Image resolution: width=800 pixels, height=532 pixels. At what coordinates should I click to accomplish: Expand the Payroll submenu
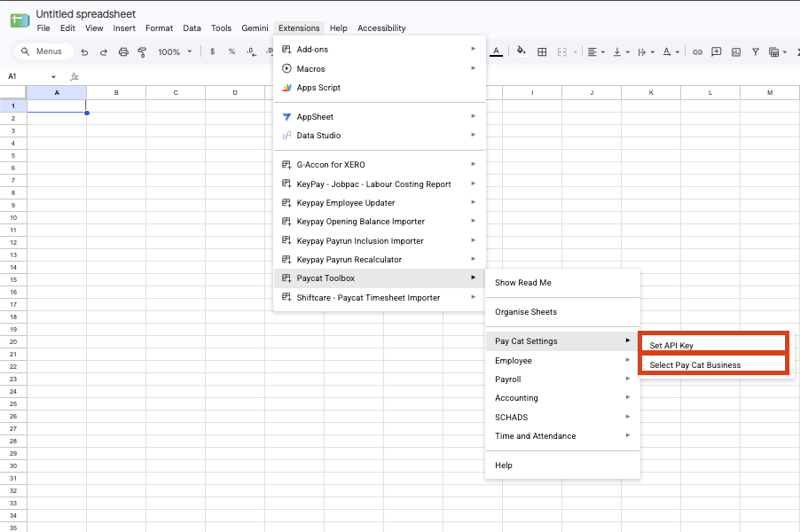(563, 379)
